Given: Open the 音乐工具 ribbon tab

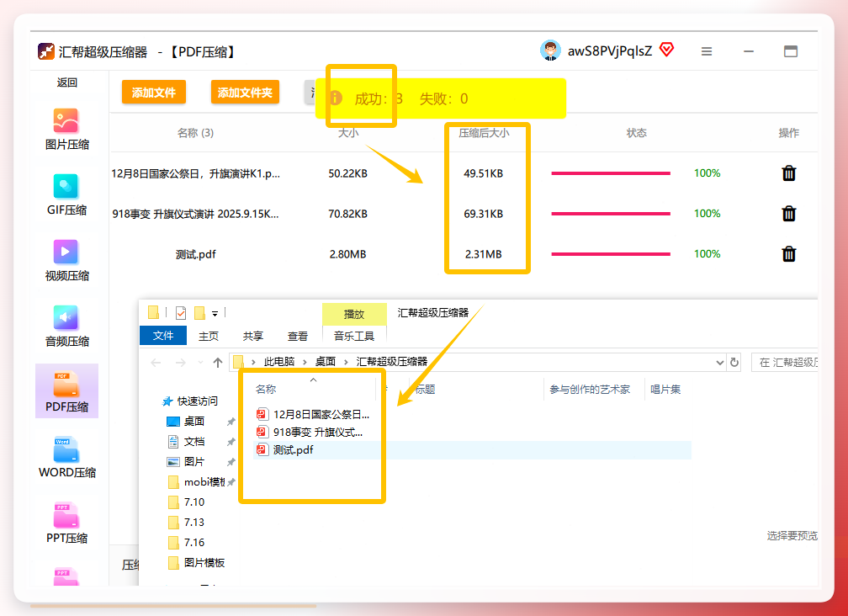Looking at the screenshot, I should [x=353, y=336].
